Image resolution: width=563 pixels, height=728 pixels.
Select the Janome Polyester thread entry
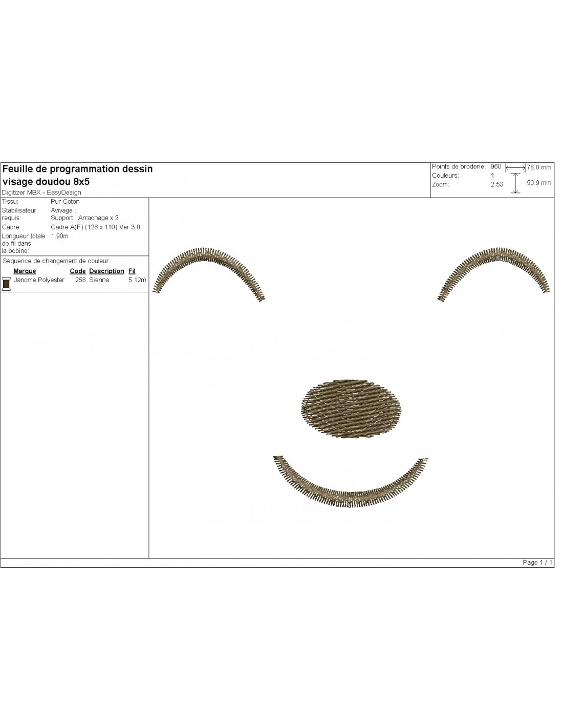[39, 280]
